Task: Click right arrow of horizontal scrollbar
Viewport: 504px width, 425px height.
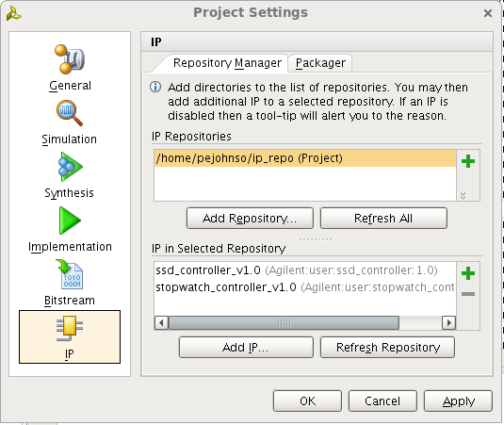Action: (448, 322)
